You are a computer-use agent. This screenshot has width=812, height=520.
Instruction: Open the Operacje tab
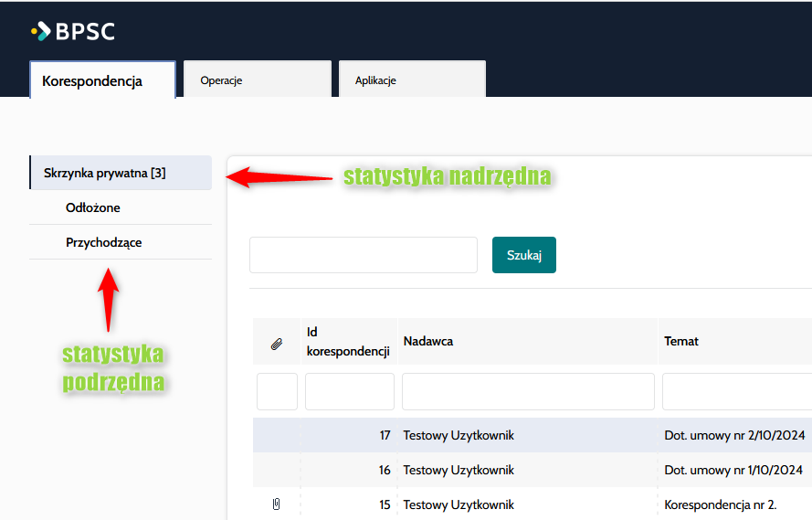tap(257, 80)
